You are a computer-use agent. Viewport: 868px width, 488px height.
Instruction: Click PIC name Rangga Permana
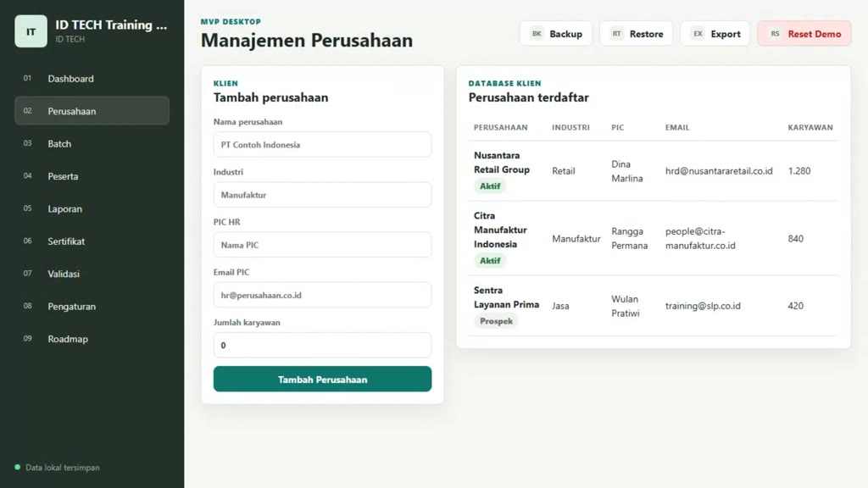point(630,238)
